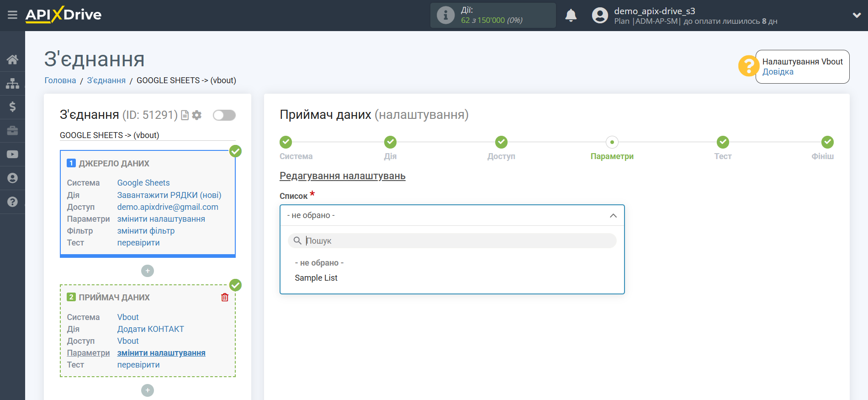Click the user avatar icon

[600, 15]
